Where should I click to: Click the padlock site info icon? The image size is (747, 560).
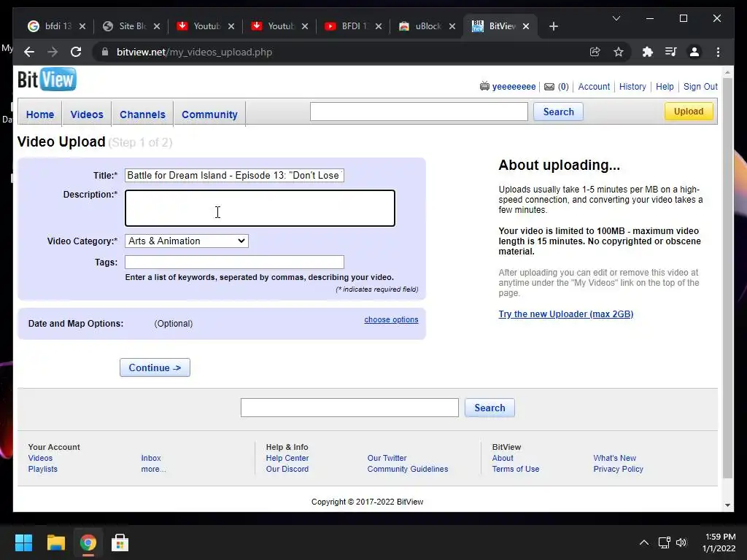(x=105, y=52)
